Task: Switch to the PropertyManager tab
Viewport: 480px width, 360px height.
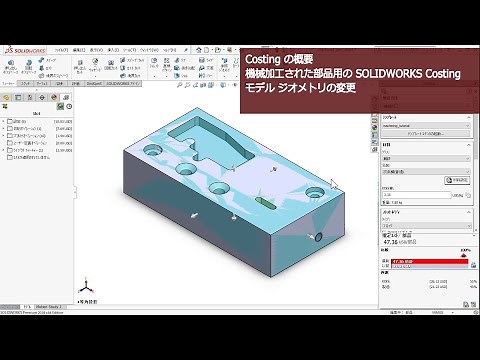Action: [18, 97]
